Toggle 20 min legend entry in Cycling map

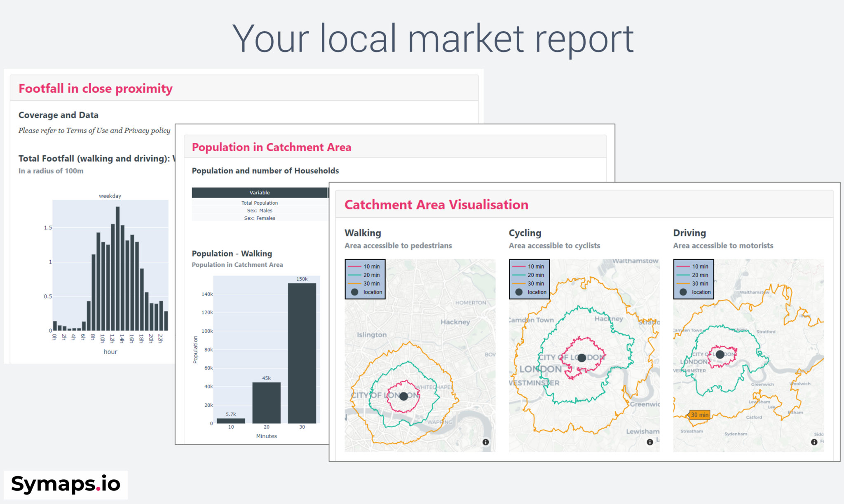coord(529,275)
